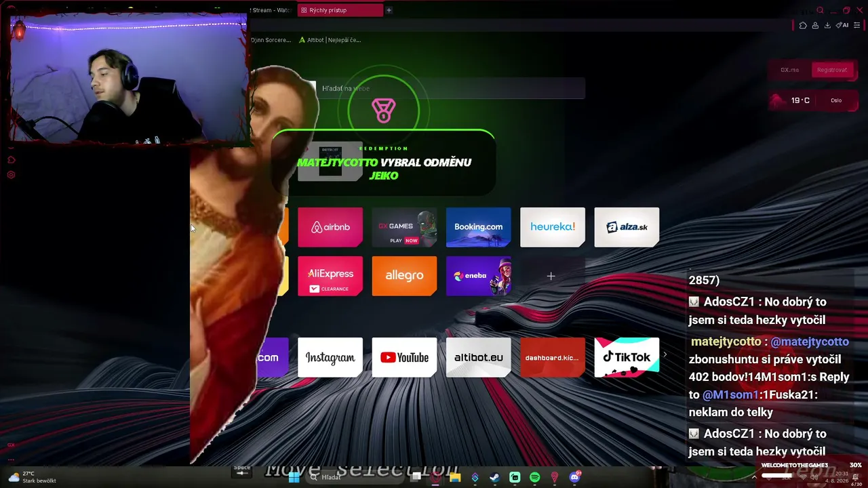868x488 pixels.
Task: Open the AI assistant toolbar icon
Action: [843, 25]
